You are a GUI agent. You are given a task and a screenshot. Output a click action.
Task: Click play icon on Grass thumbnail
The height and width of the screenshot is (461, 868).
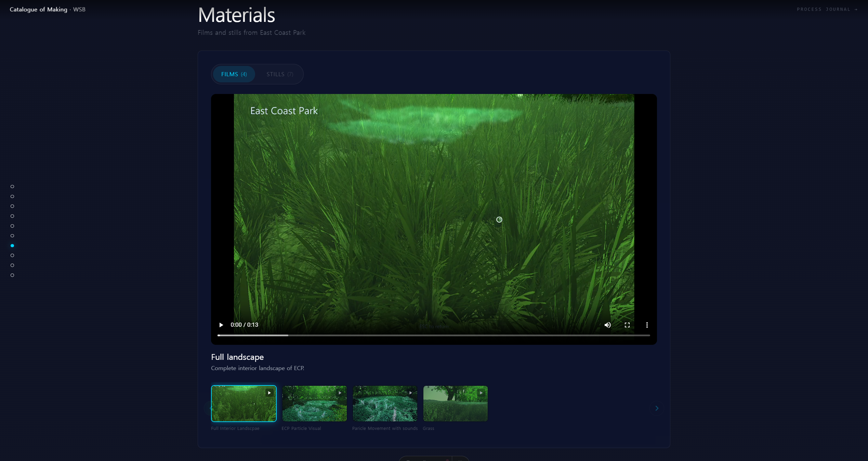point(481,393)
